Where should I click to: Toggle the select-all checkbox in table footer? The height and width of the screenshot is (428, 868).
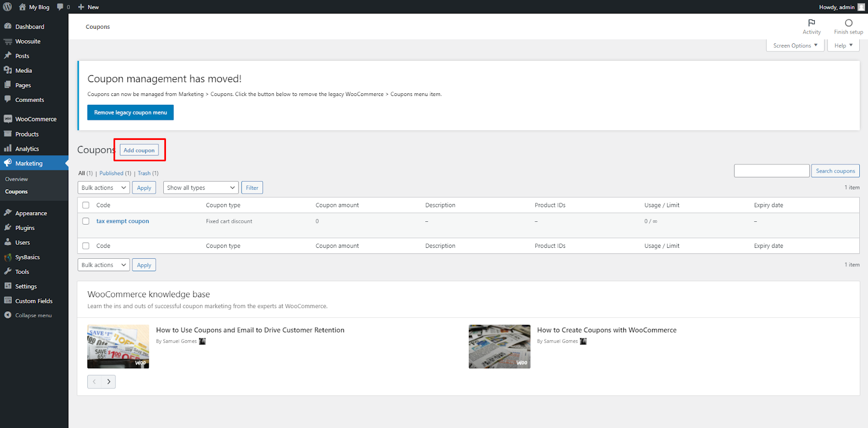(86, 246)
